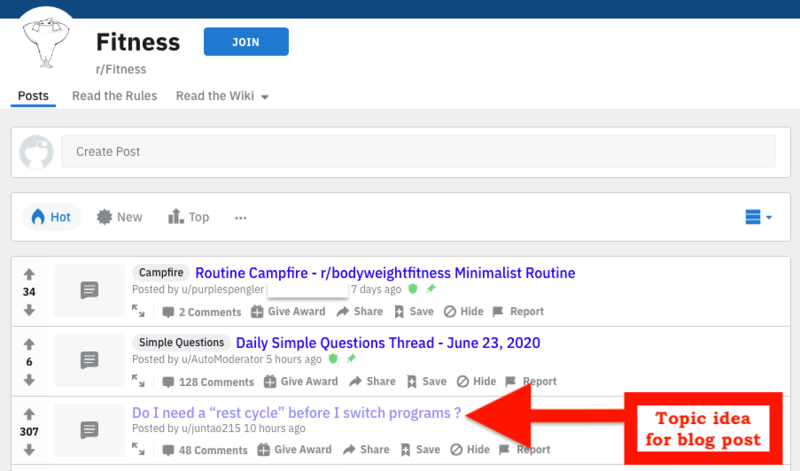
Task: Open Daily Simple Questions Thread June 23
Action: tap(388, 343)
